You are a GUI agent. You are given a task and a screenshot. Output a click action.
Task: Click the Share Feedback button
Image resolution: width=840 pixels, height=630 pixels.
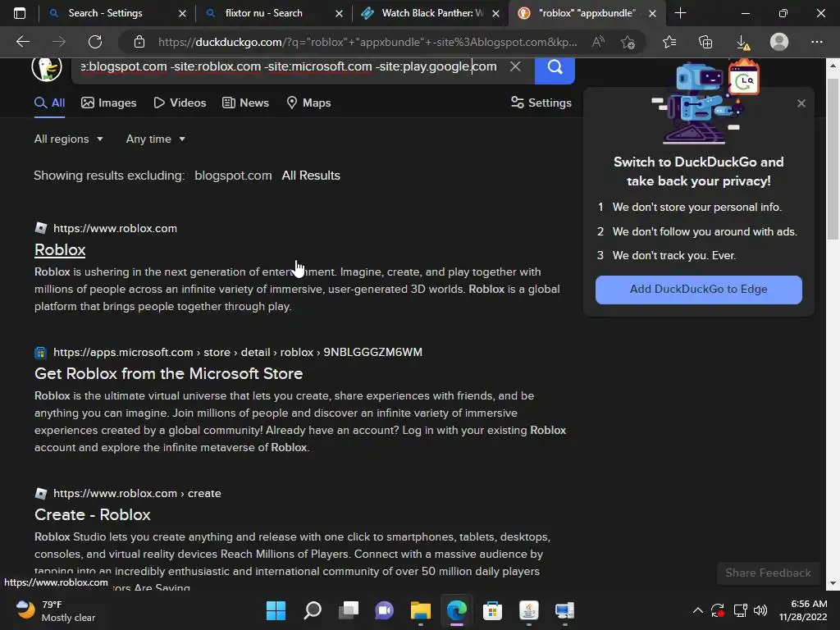[768, 573]
